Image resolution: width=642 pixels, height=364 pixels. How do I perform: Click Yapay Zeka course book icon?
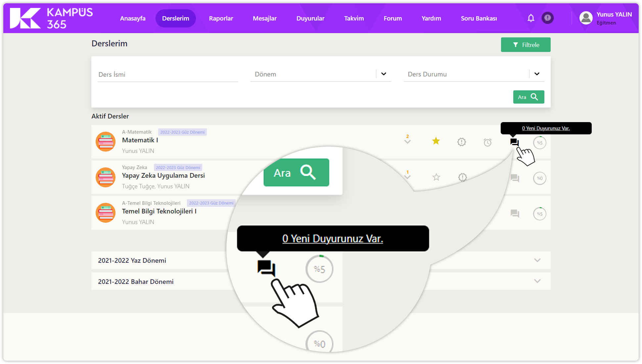[106, 177]
